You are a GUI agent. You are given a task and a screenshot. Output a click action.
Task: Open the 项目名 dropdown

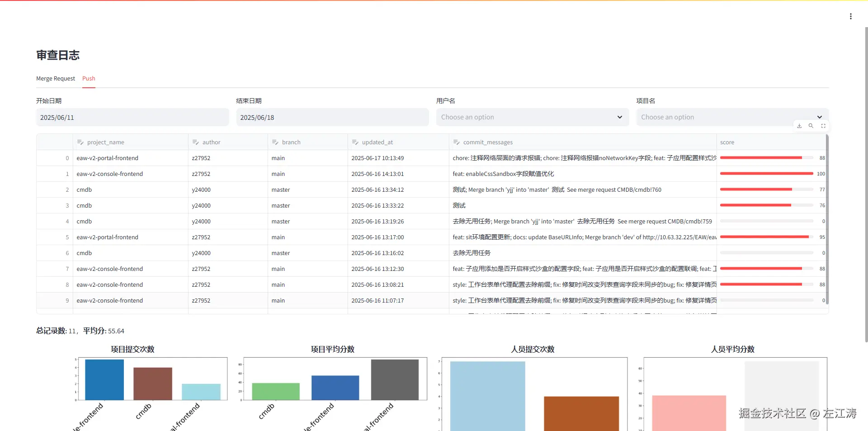coord(732,117)
